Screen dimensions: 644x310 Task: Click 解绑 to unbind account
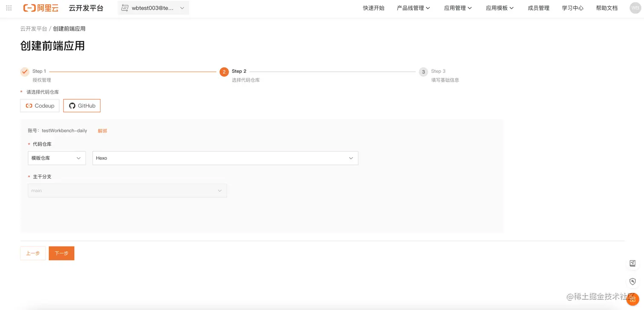click(x=102, y=131)
